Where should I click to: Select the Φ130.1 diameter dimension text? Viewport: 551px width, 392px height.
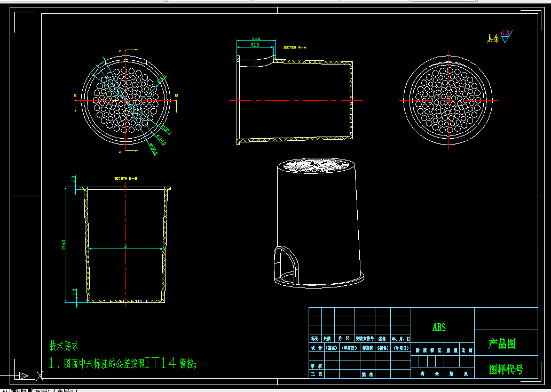tap(166, 130)
